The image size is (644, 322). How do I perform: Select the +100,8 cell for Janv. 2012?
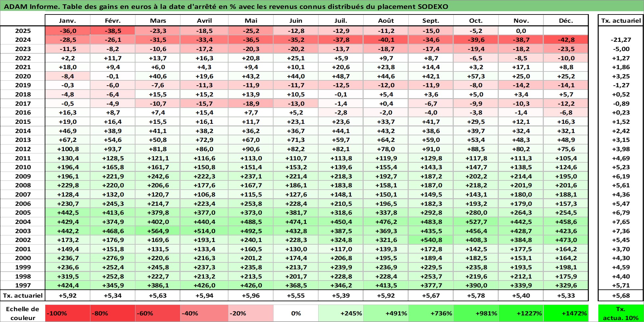pyautogui.click(x=68, y=149)
